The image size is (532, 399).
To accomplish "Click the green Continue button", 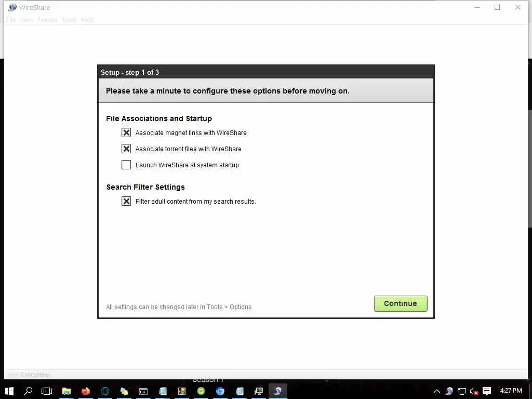I will click(401, 303).
